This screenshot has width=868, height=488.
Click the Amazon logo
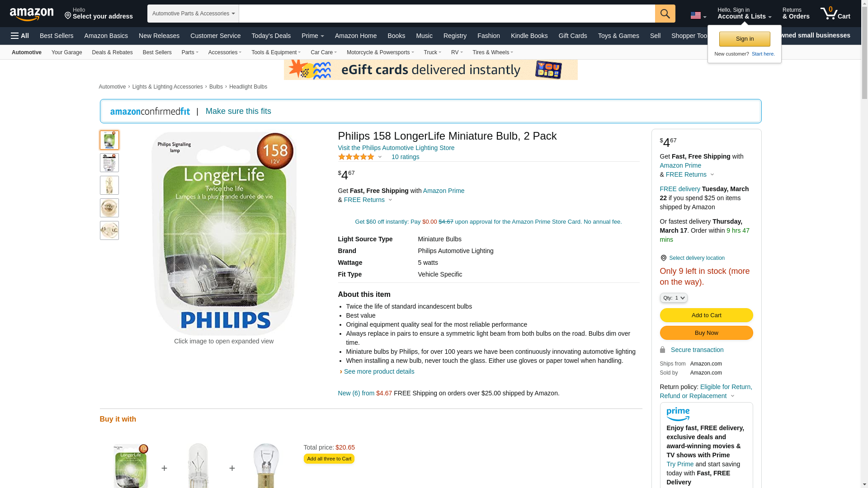point(32,14)
